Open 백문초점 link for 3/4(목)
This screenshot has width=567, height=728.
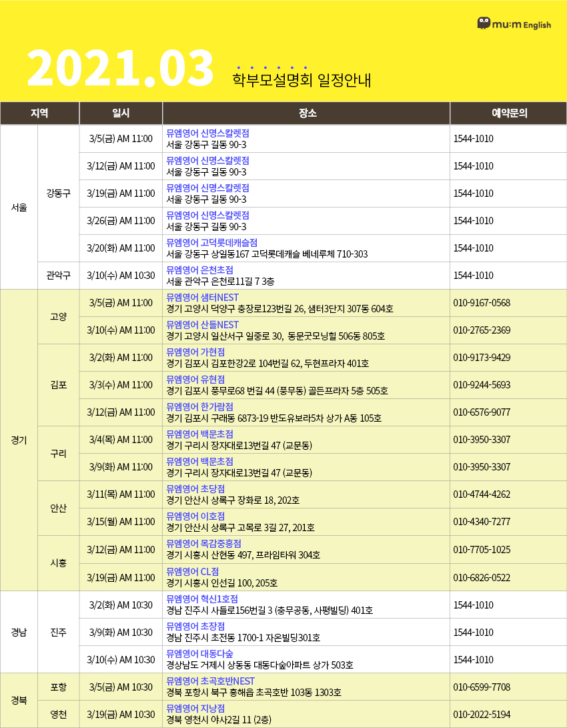tap(200, 434)
